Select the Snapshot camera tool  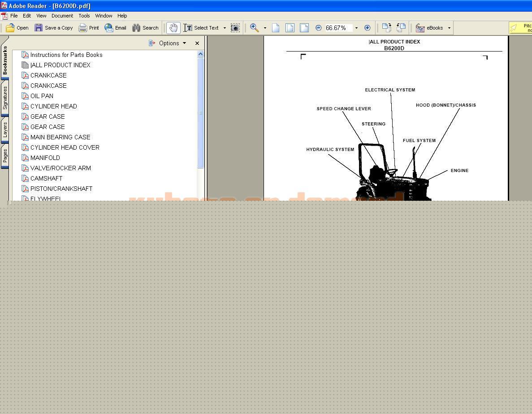click(235, 28)
